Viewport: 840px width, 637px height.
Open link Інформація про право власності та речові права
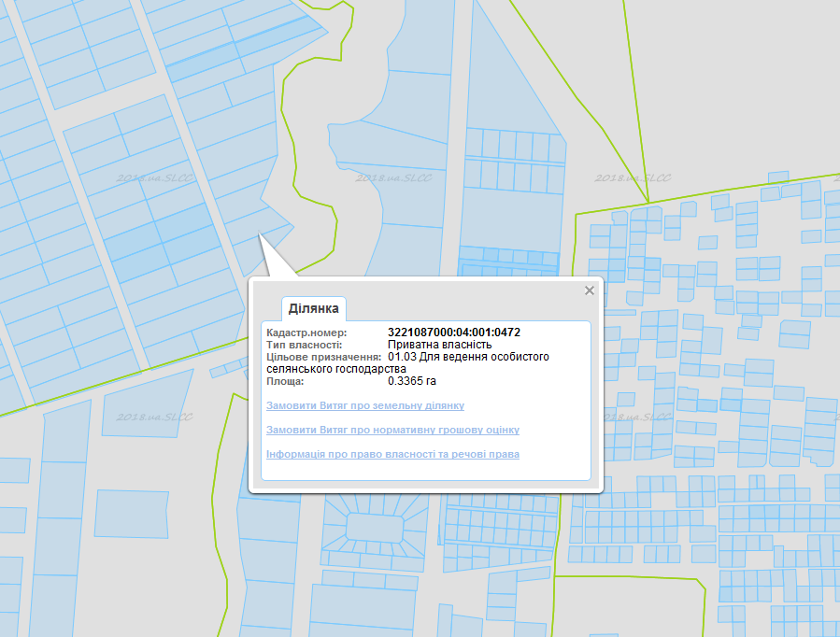coord(392,454)
